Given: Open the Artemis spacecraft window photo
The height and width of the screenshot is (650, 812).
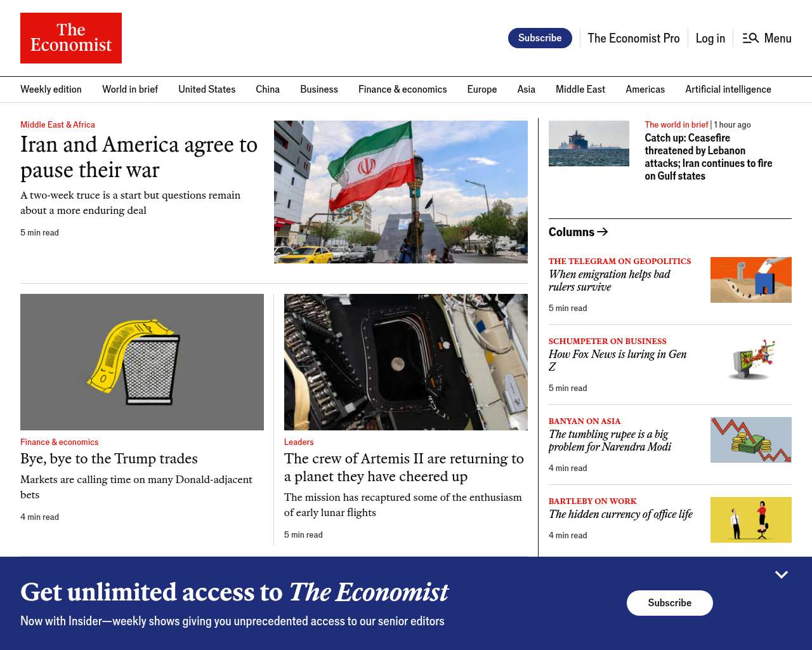Looking at the screenshot, I should coord(406,362).
